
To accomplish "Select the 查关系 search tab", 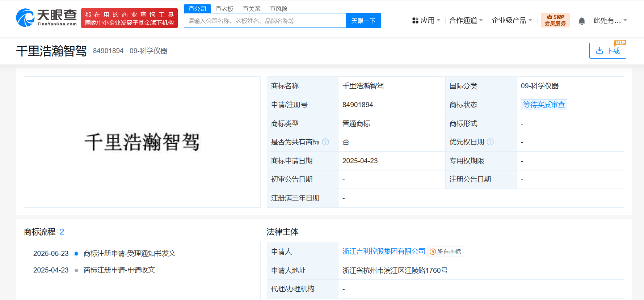I will (x=252, y=9).
